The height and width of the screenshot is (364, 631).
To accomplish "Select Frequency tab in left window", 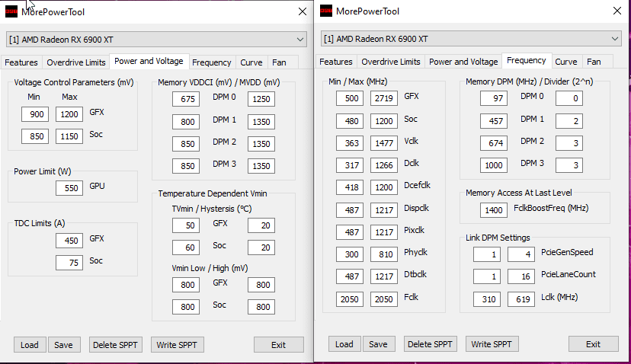I will click(212, 62).
